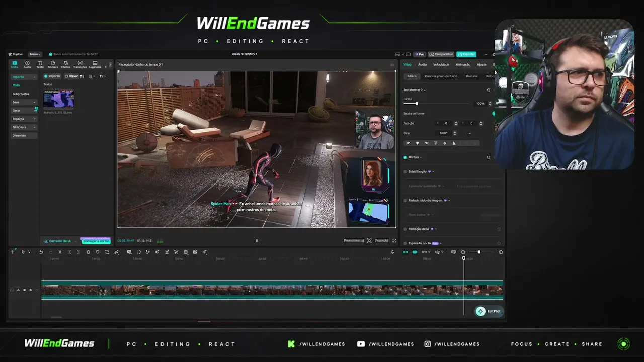The image size is (644, 362).
Task: Show more media categories with arrow
Action: coord(110,64)
